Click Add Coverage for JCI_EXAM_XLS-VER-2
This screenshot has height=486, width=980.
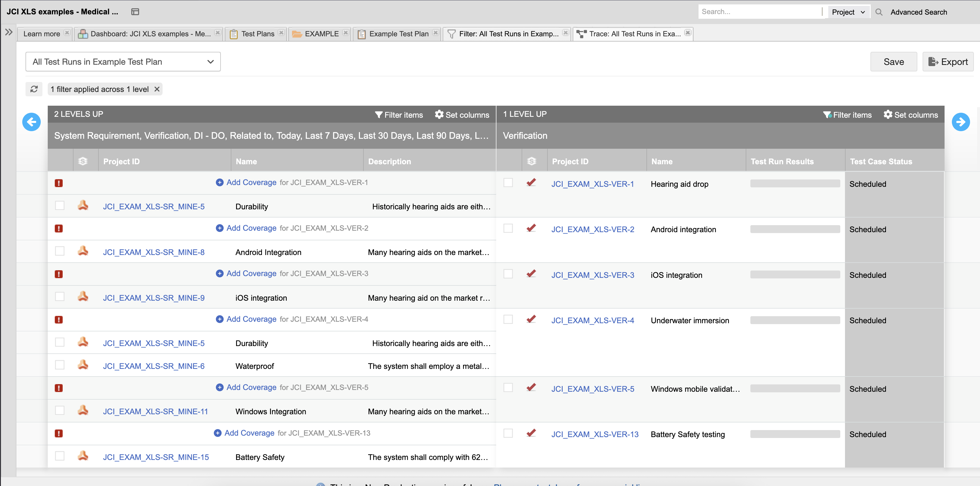tap(251, 228)
